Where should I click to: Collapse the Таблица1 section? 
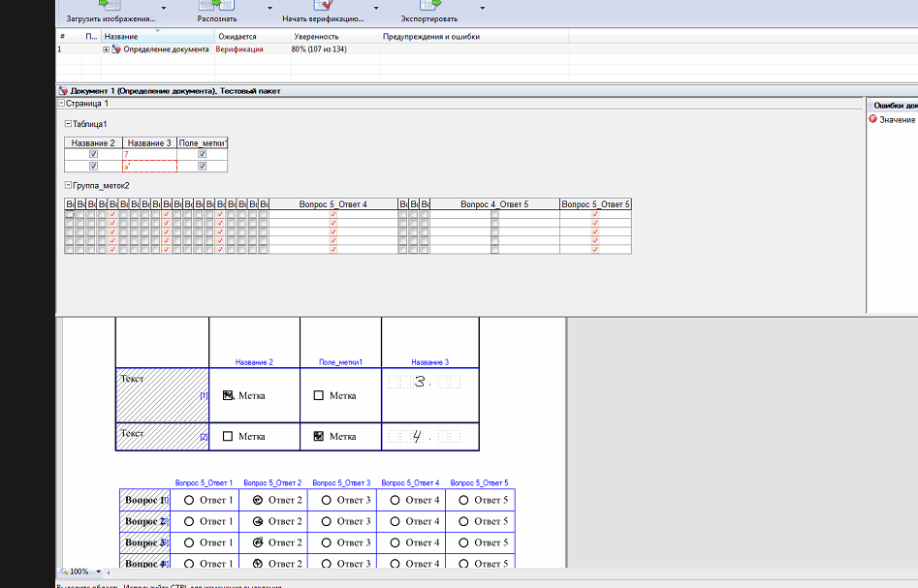(x=68, y=123)
